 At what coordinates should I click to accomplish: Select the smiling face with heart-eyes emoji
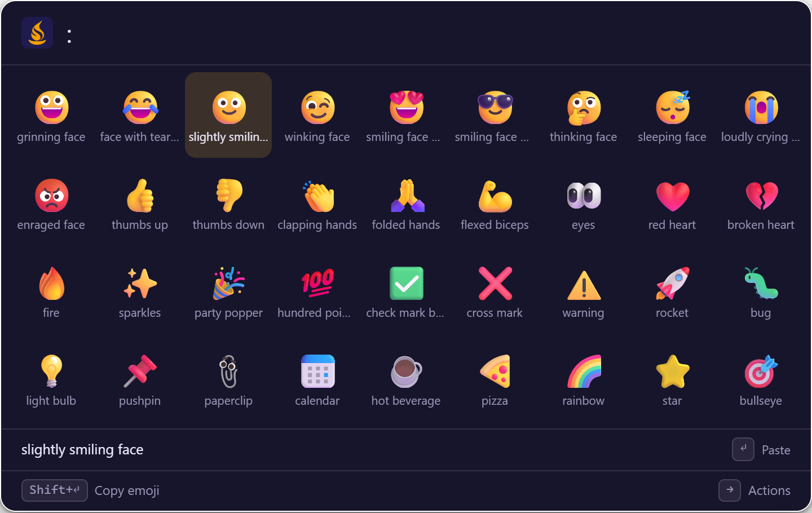click(406, 115)
